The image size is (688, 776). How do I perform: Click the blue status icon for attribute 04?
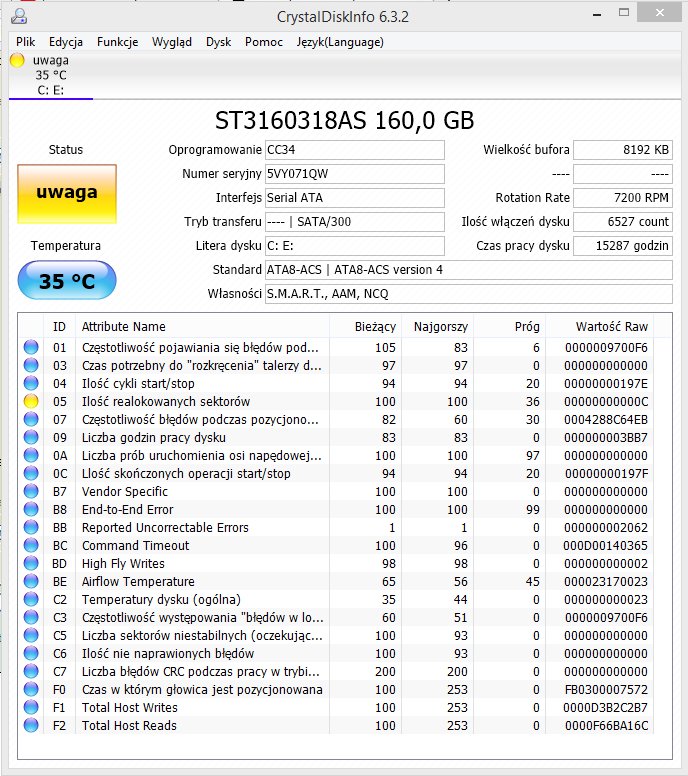31,384
